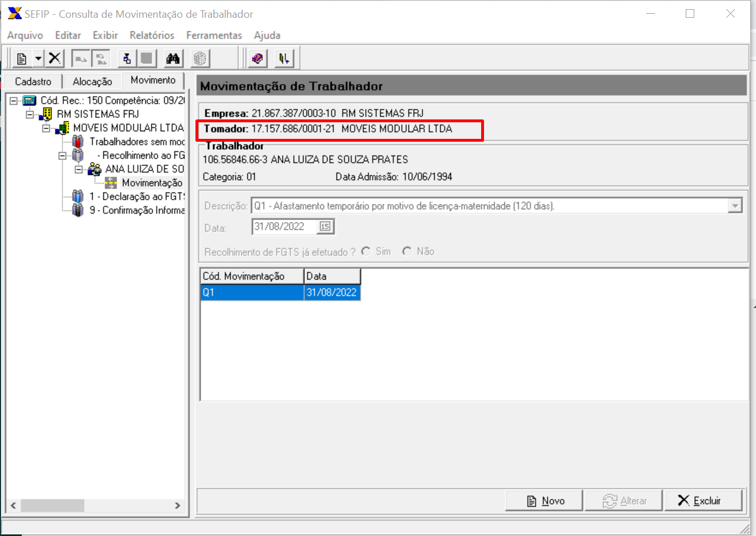Select the 9 - Confirmação Informa icon
756x536 pixels.
pyautogui.click(x=78, y=210)
